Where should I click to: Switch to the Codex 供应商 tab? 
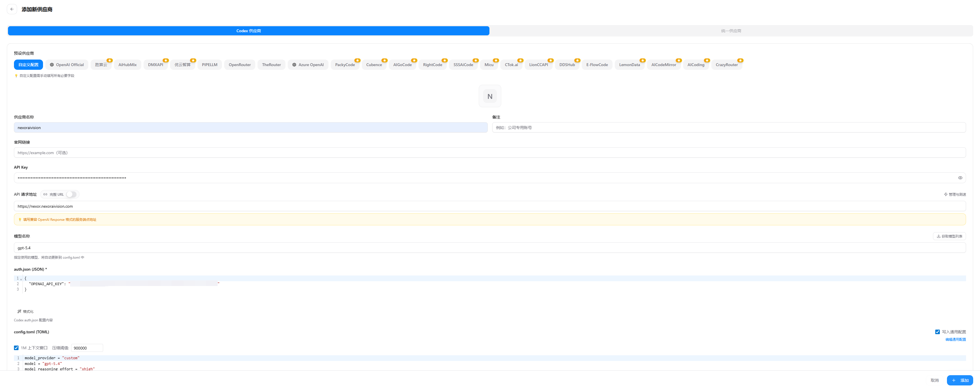tap(249, 31)
